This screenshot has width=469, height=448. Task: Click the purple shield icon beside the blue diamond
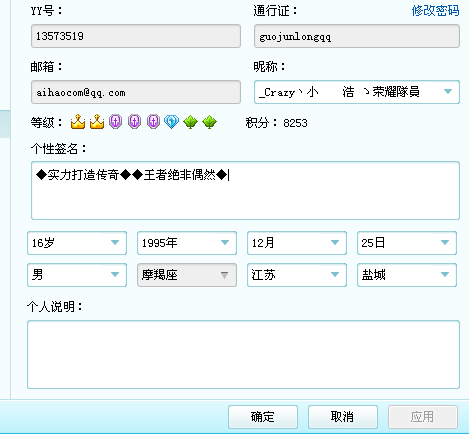tap(153, 122)
